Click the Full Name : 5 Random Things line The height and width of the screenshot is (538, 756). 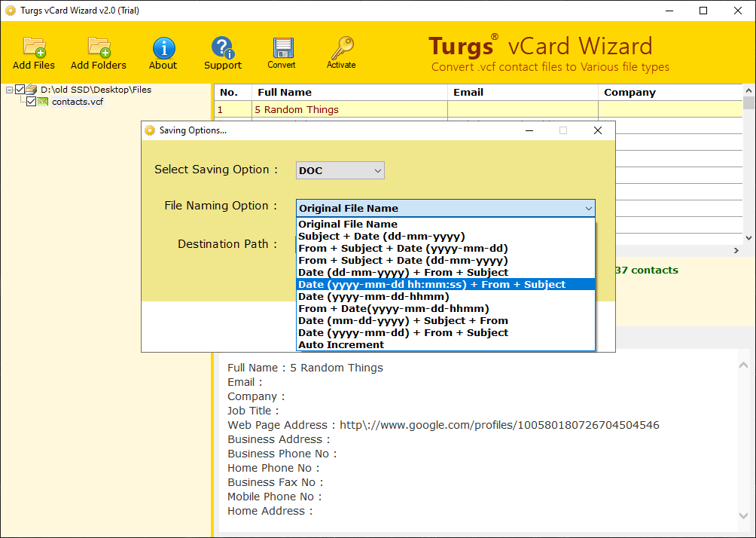[x=305, y=368]
